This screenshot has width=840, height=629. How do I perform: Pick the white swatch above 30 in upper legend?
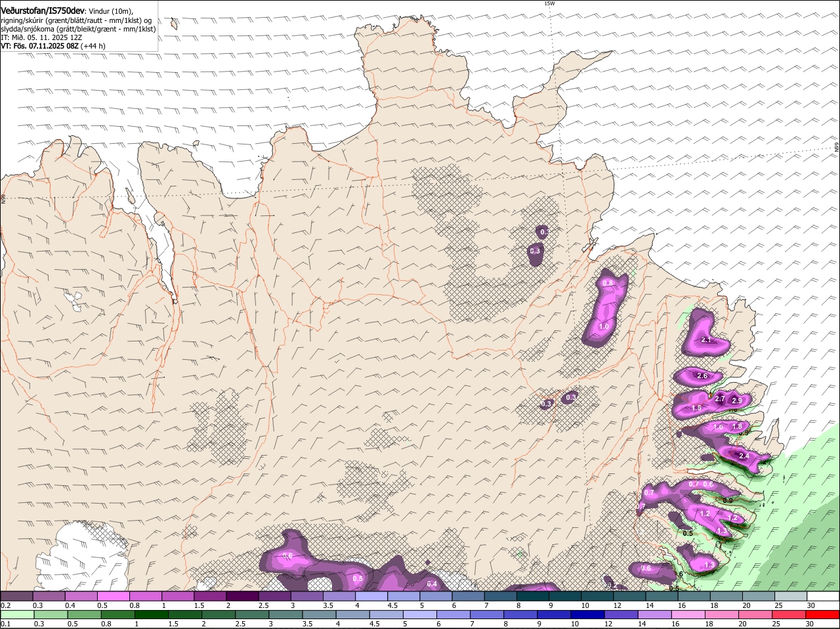(824, 596)
